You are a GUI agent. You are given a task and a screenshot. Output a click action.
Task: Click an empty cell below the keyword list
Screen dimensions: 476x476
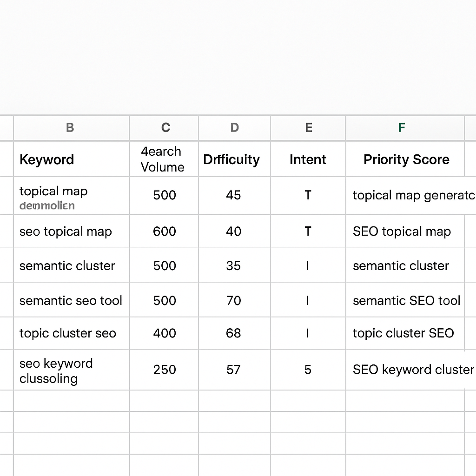tap(70, 401)
